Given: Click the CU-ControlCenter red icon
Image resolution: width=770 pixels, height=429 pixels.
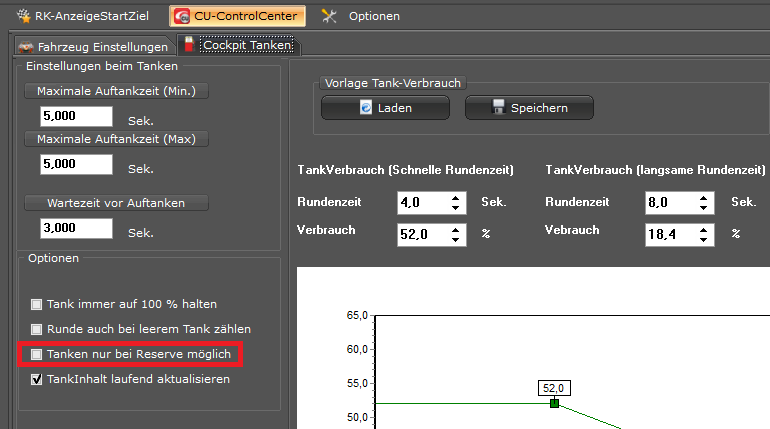Looking at the screenshot, I should pos(182,17).
